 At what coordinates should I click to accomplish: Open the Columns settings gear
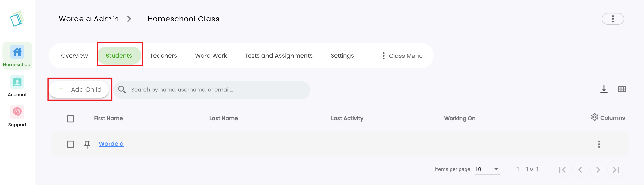click(595, 117)
